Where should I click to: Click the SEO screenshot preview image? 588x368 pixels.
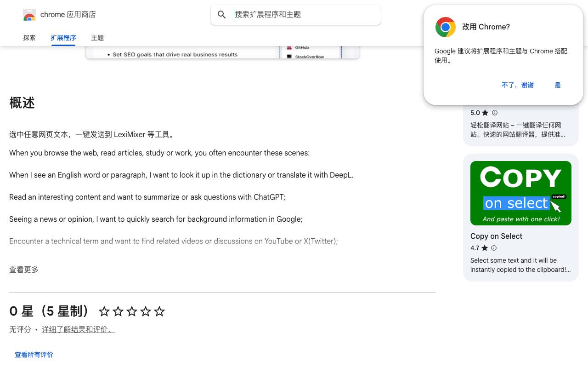[222, 52]
